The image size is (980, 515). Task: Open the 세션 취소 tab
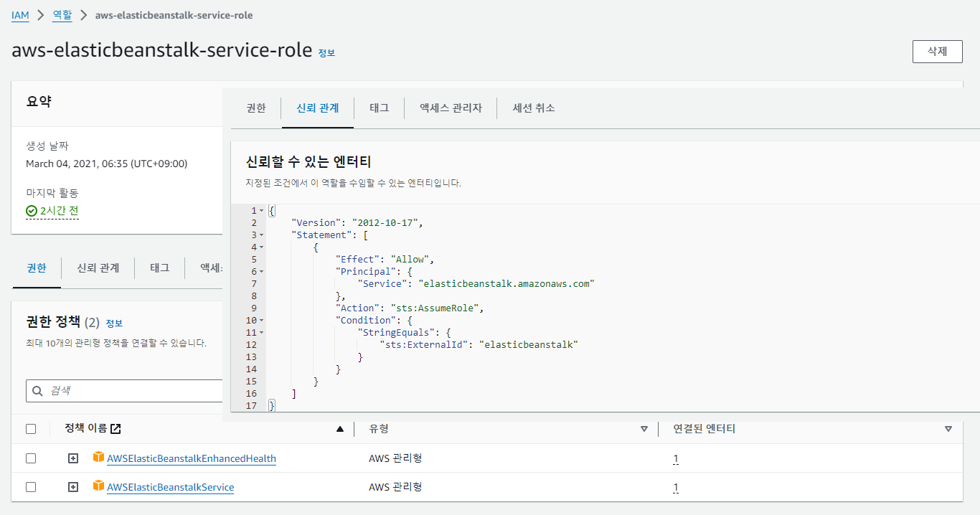[x=533, y=108]
